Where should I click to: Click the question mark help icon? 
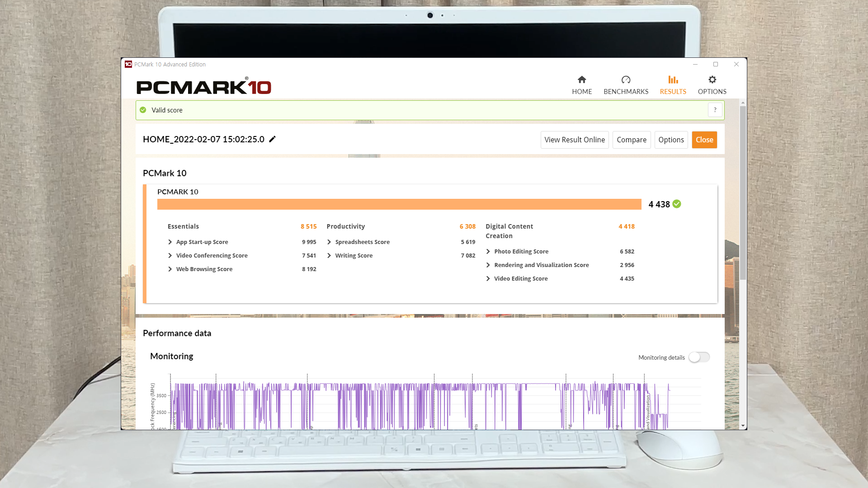click(715, 110)
